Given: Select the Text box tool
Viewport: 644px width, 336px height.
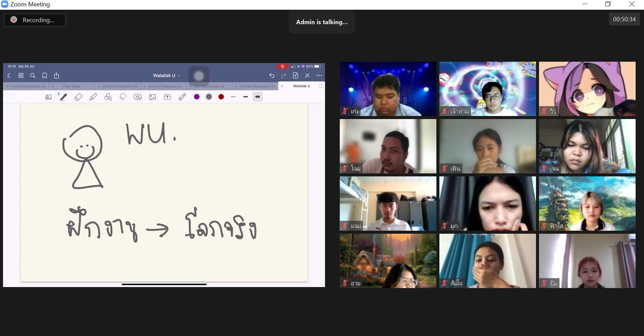Looking at the screenshot, I should pyautogui.click(x=167, y=97).
